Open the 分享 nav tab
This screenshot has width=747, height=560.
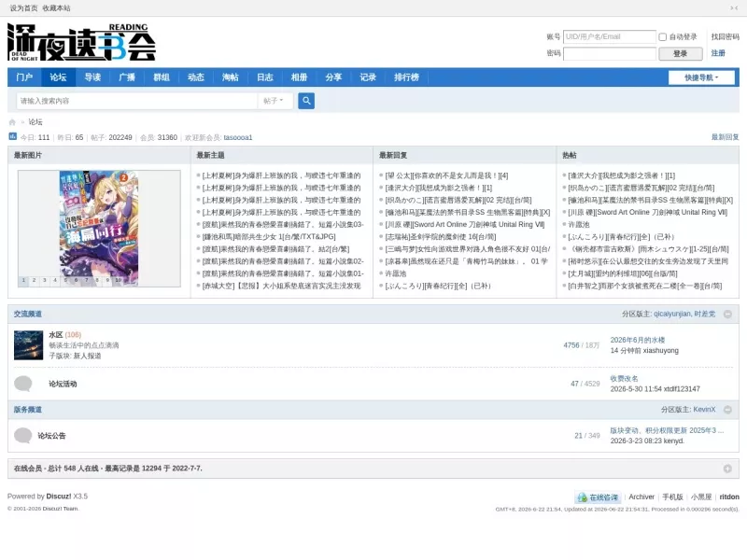(x=333, y=77)
